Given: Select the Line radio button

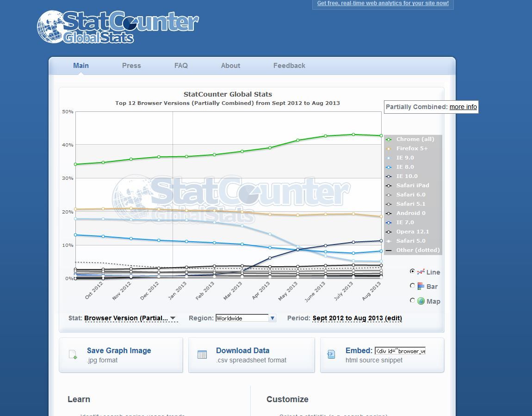Looking at the screenshot, I should click(412, 271).
